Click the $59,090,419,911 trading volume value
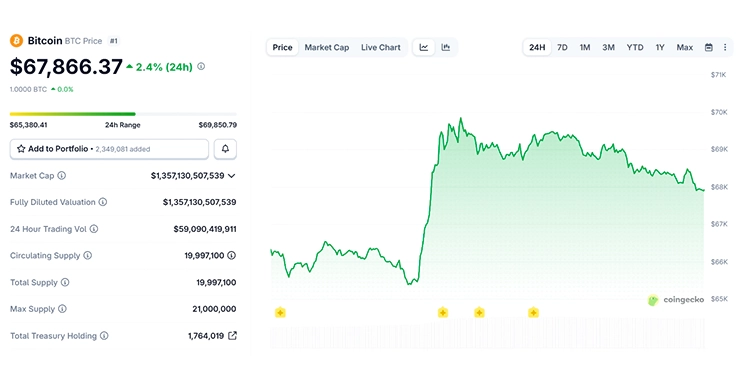This screenshot has height=388, width=738. (x=205, y=229)
